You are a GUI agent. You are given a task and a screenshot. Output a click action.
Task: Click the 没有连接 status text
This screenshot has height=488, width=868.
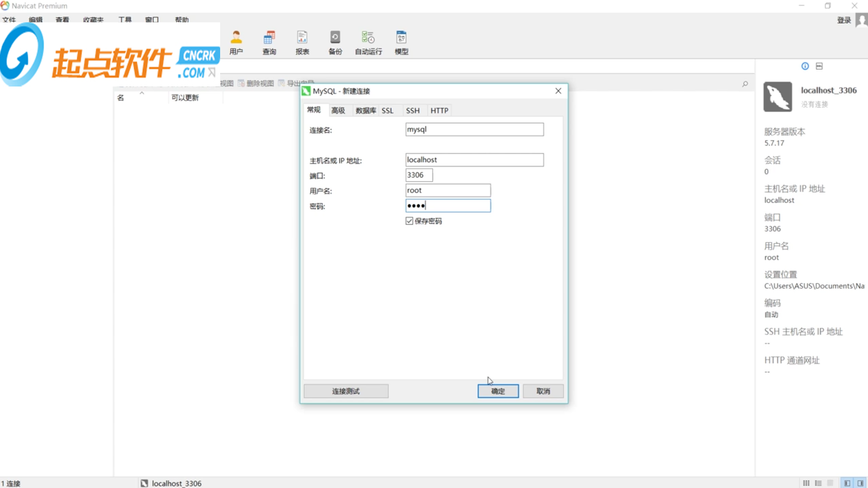(x=814, y=104)
